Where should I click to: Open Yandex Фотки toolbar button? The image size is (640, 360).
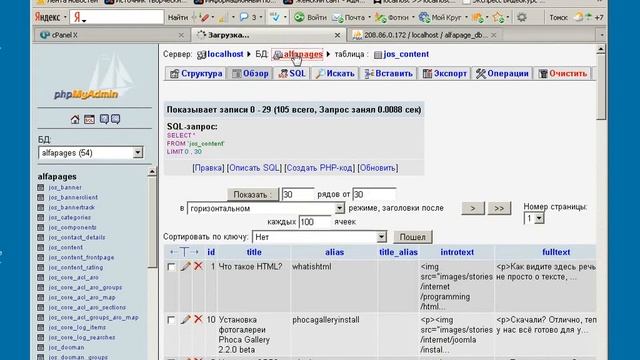392,18
